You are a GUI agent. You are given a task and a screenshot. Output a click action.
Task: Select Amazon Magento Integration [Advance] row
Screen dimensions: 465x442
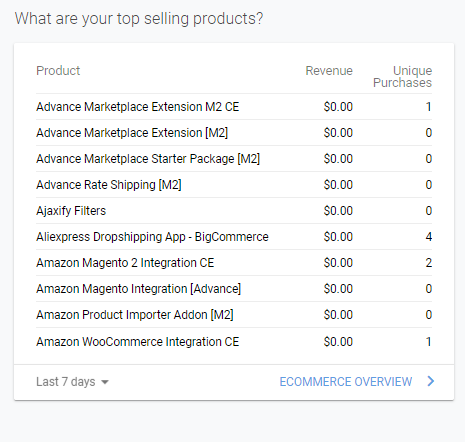234,289
